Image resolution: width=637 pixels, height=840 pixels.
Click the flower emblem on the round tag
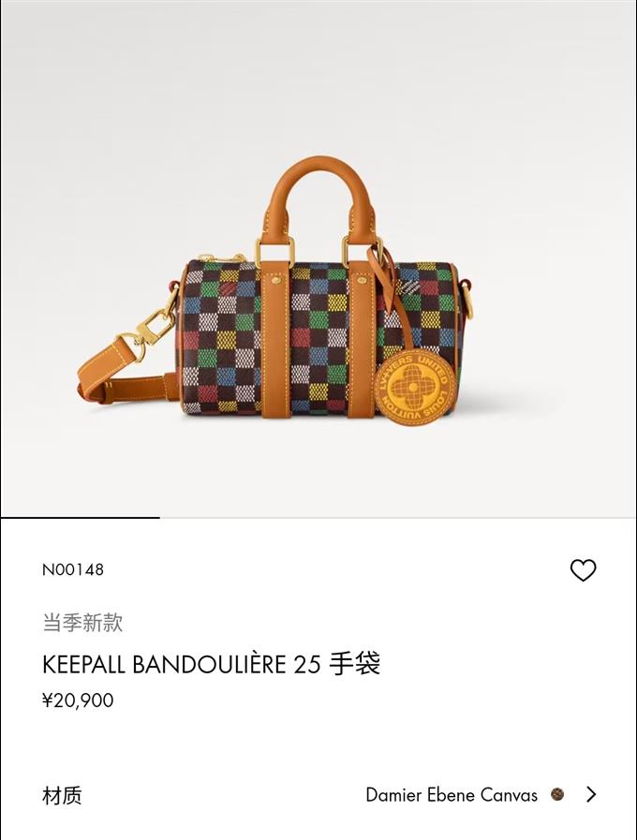click(411, 386)
